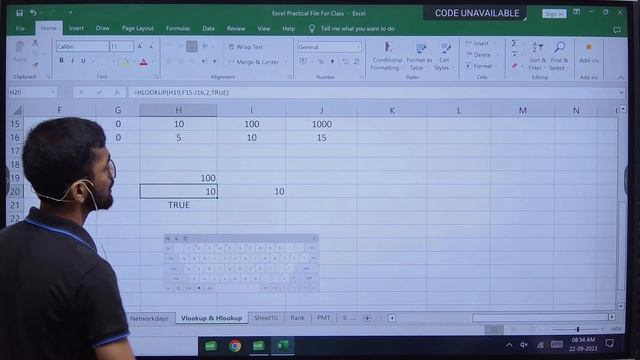This screenshot has height=360, width=640.
Task: Click the Undo arrow icon
Action: point(33,13)
